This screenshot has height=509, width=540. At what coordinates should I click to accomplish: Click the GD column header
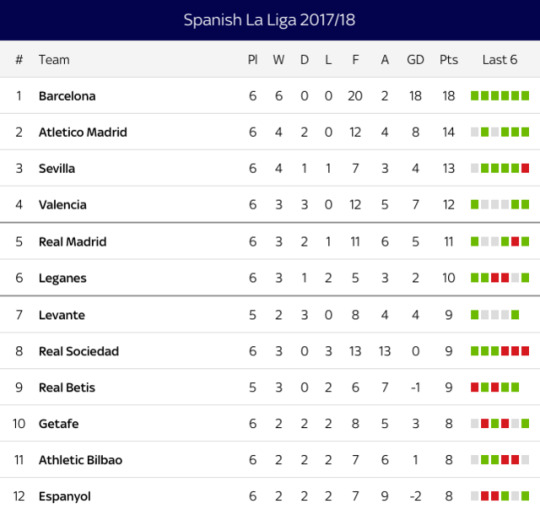click(x=415, y=60)
